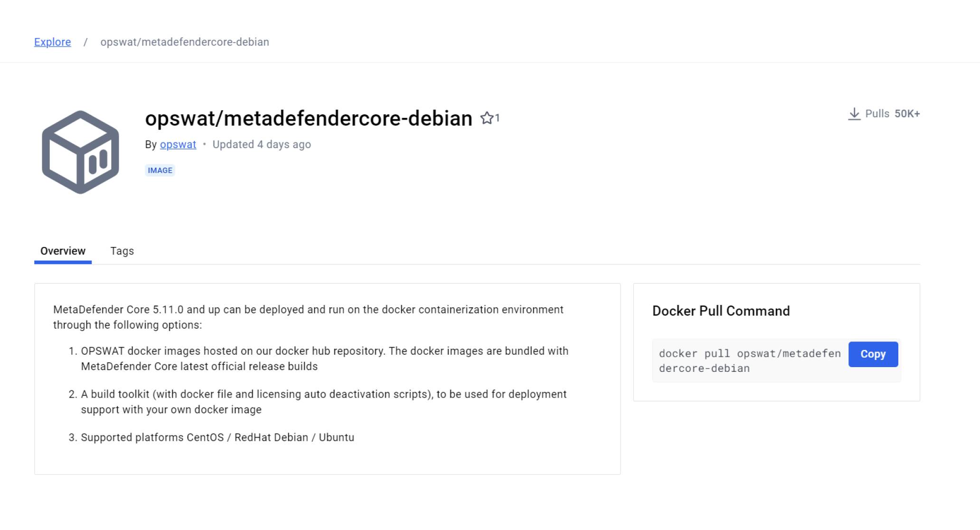Click the opswat/metadefendercore-debian breadcrumb text

point(185,42)
